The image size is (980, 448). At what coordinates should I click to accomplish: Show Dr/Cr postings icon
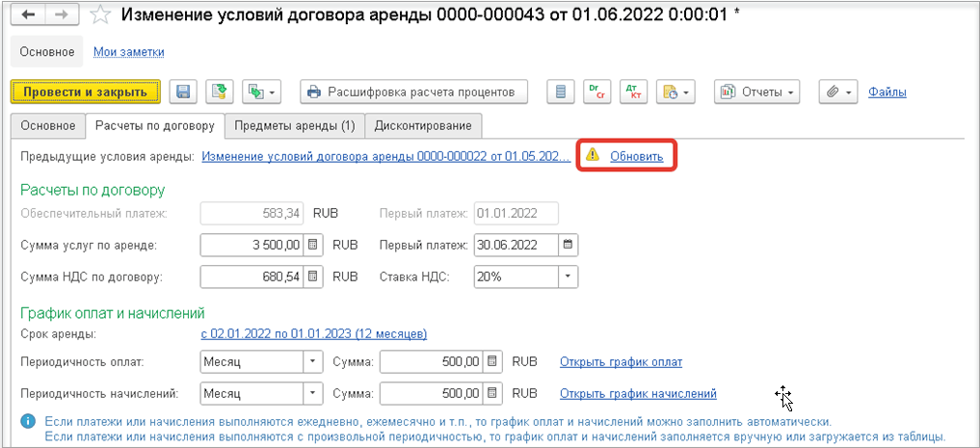click(x=596, y=92)
